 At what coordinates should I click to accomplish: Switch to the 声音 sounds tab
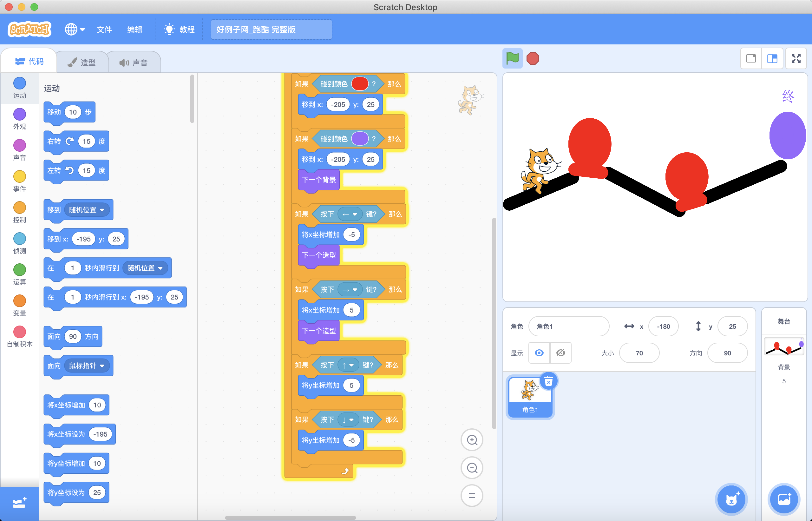point(134,62)
